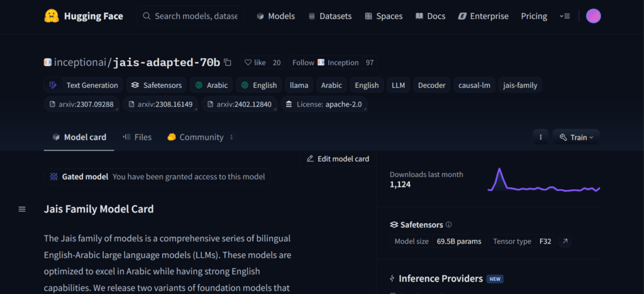Click the NEW badge beside Inference Providers
The width and height of the screenshot is (644, 294).
[495, 280]
